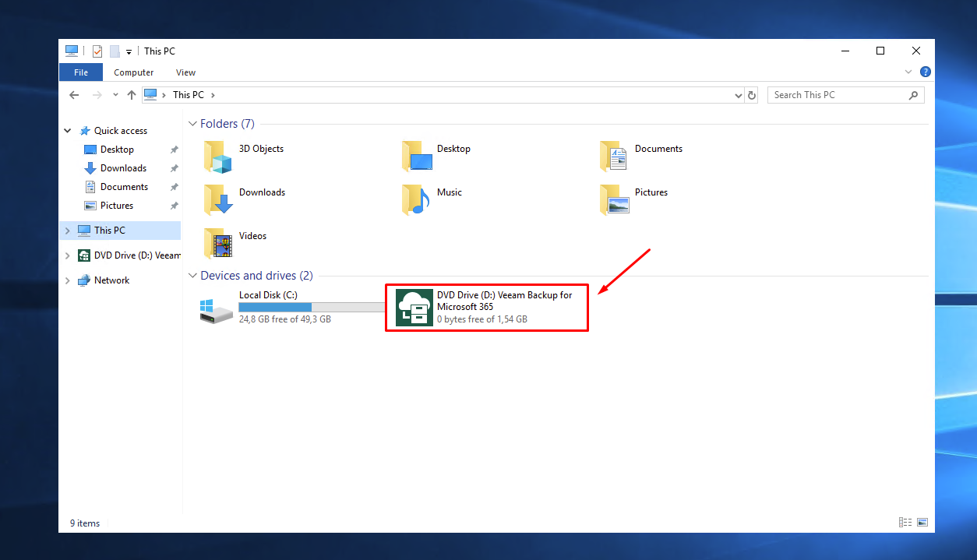Open the Desktop folder icon in Folders
This screenshot has height=560, width=977.
[x=417, y=157]
